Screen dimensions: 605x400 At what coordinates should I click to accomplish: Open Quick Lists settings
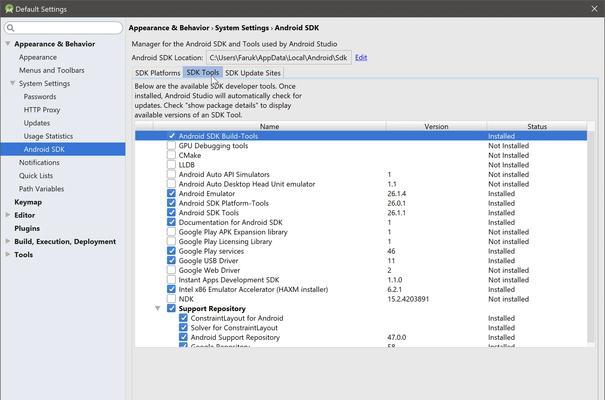click(36, 176)
